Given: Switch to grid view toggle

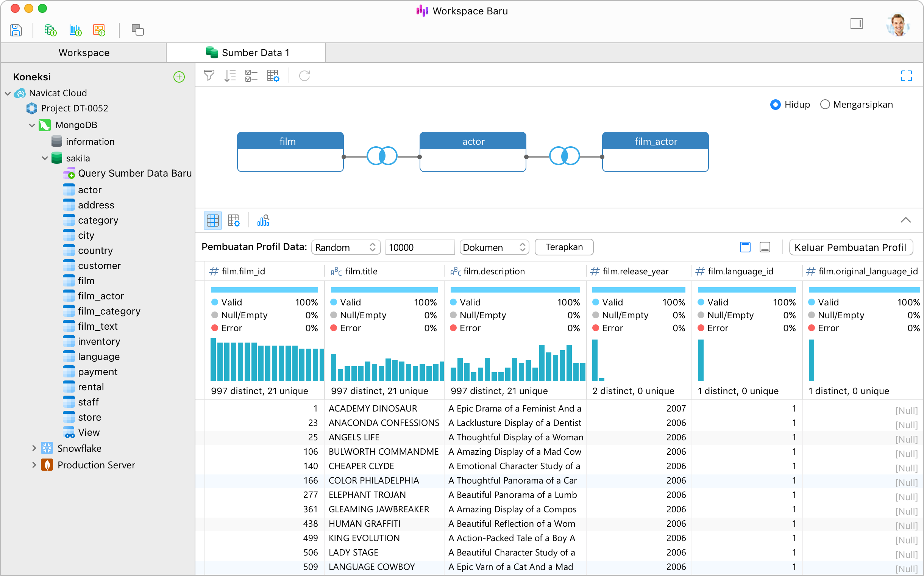Looking at the screenshot, I should coord(212,220).
